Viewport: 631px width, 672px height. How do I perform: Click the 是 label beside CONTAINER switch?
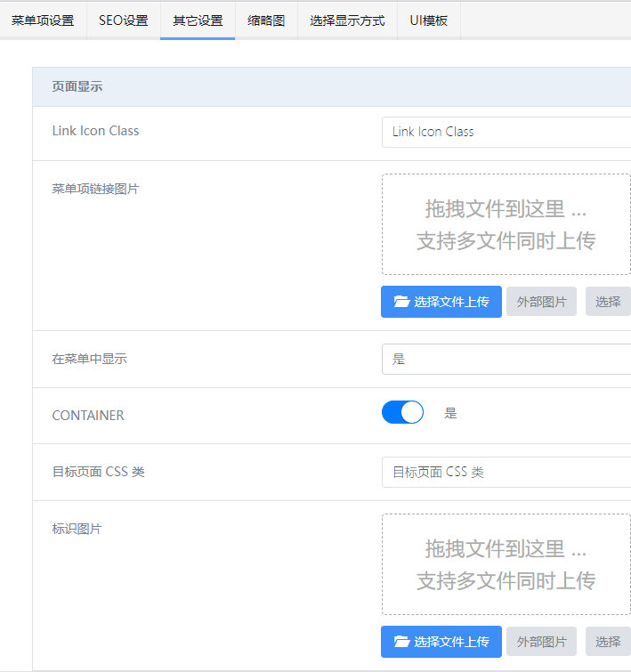(x=450, y=413)
